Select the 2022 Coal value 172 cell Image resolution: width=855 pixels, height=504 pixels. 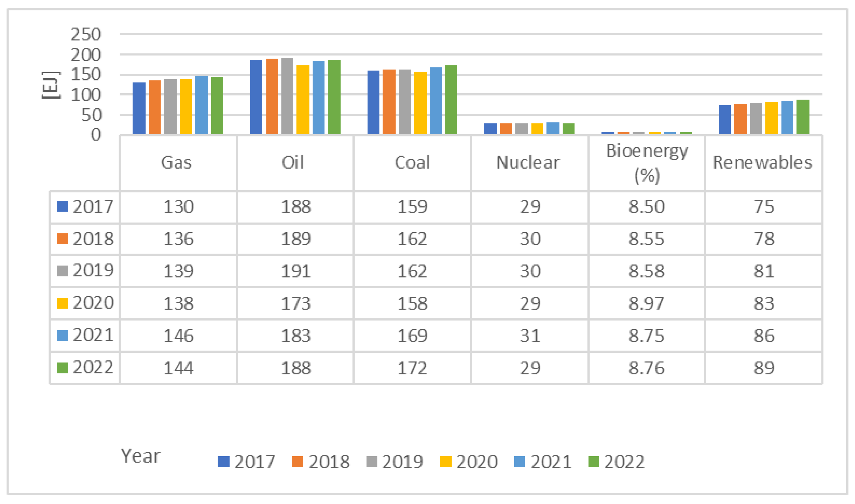coord(412,368)
